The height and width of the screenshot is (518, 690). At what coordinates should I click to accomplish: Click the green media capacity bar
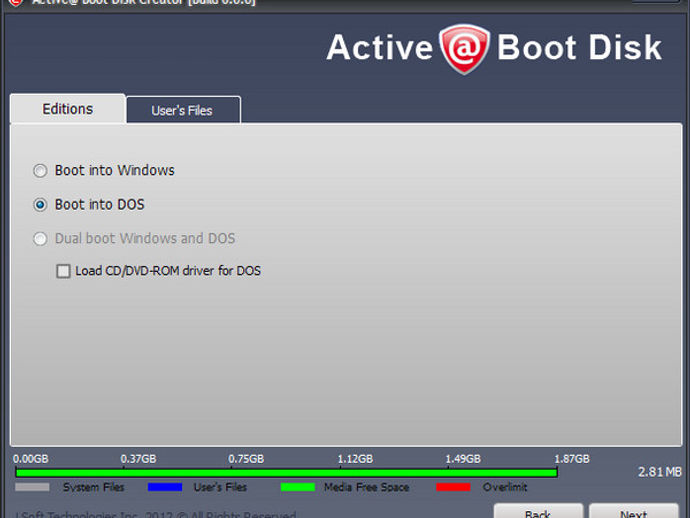286,473
